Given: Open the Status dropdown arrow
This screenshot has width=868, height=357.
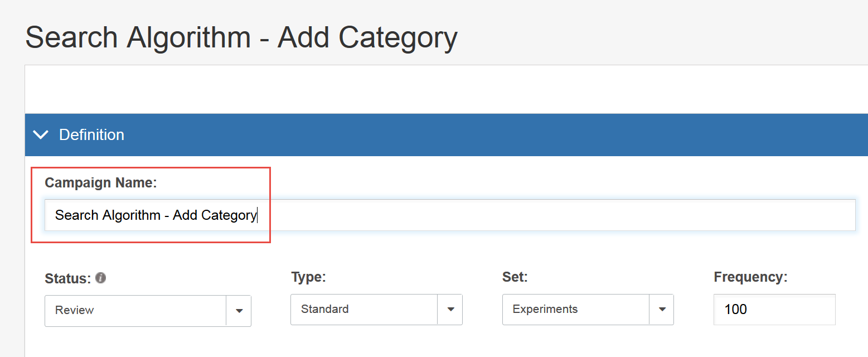Looking at the screenshot, I should pyautogui.click(x=239, y=311).
